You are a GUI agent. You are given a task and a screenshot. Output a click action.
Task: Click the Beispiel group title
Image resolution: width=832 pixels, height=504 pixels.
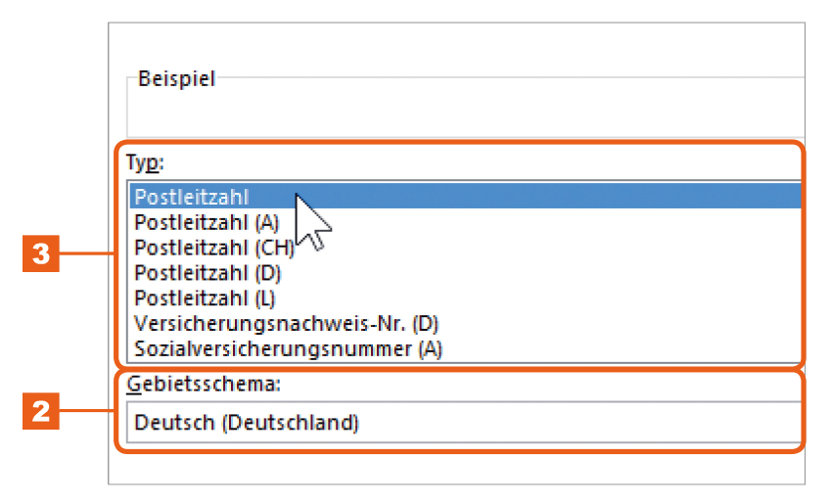point(177,79)
